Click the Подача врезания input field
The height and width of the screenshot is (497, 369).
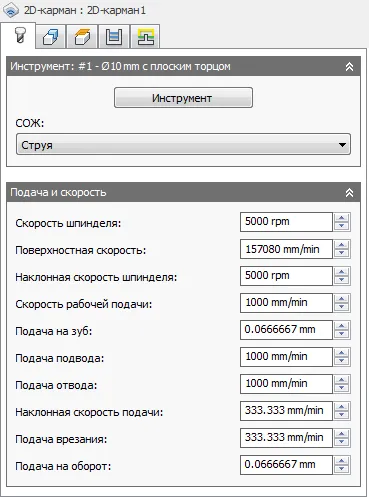[x=286, y=438]
